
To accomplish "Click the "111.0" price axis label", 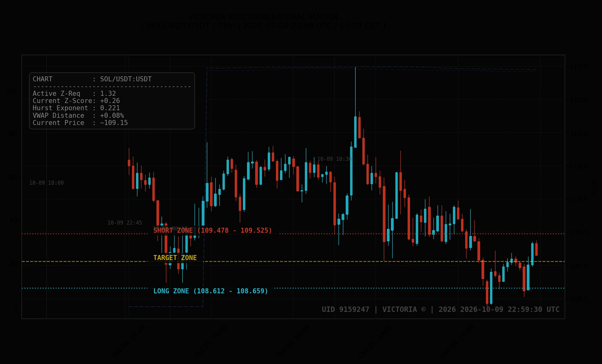I will pos(579,133).
